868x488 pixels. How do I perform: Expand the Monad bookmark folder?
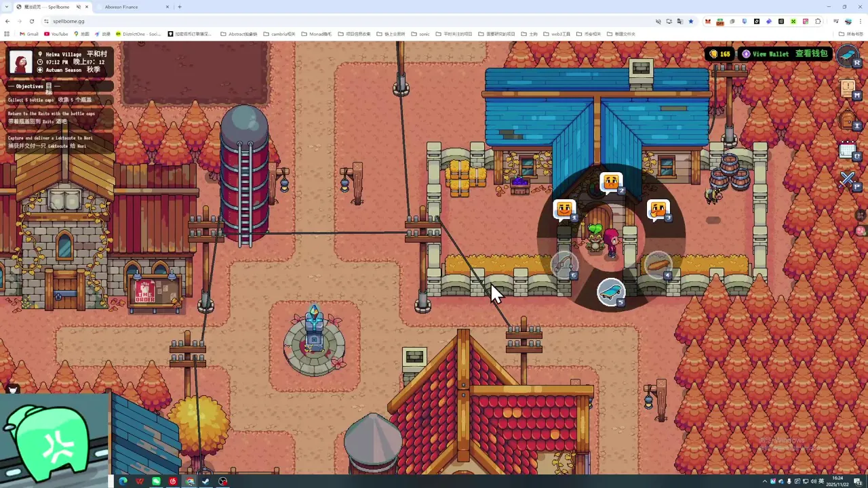[316, 34]
